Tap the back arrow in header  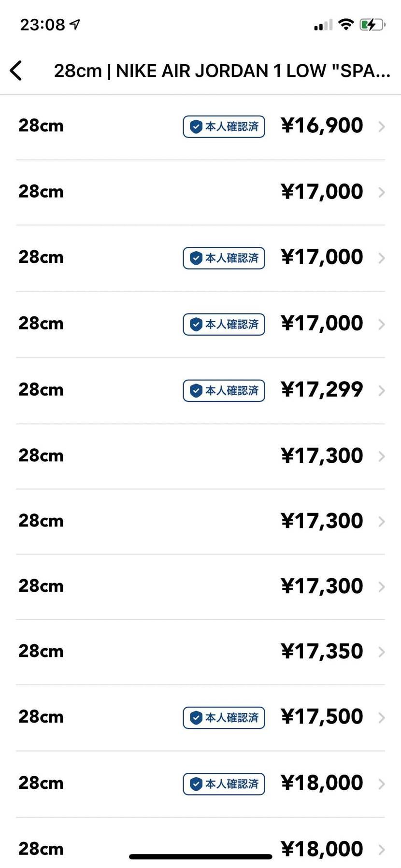click(x=16, y=71)
